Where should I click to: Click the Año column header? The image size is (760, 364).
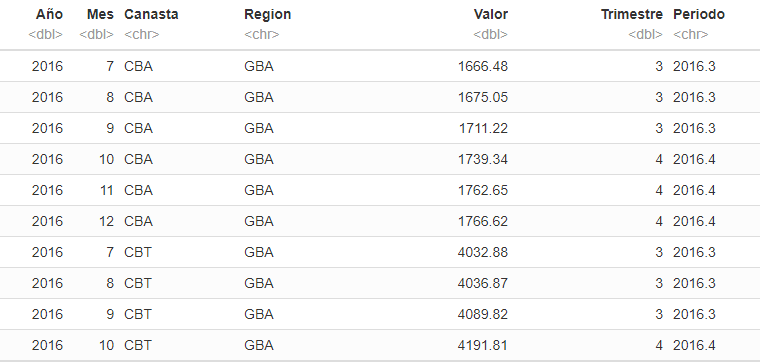(x=49, y=15)
